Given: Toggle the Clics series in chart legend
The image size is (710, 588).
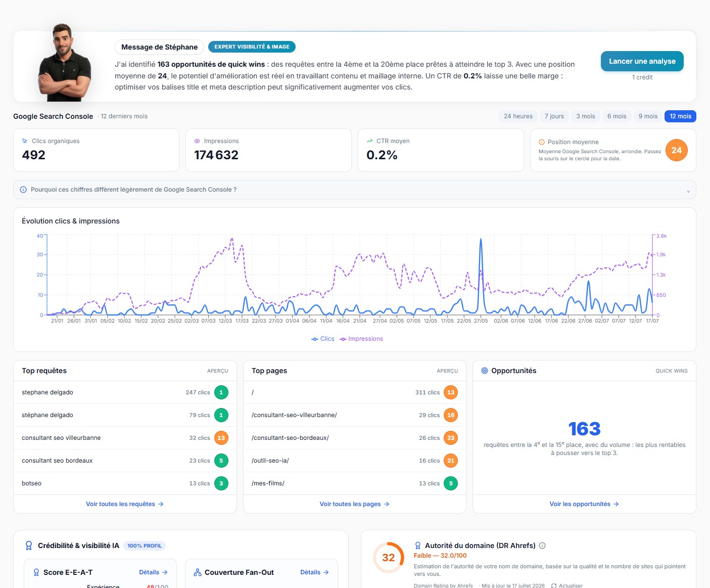Looking at the screenshot, I should coord(322,339).
